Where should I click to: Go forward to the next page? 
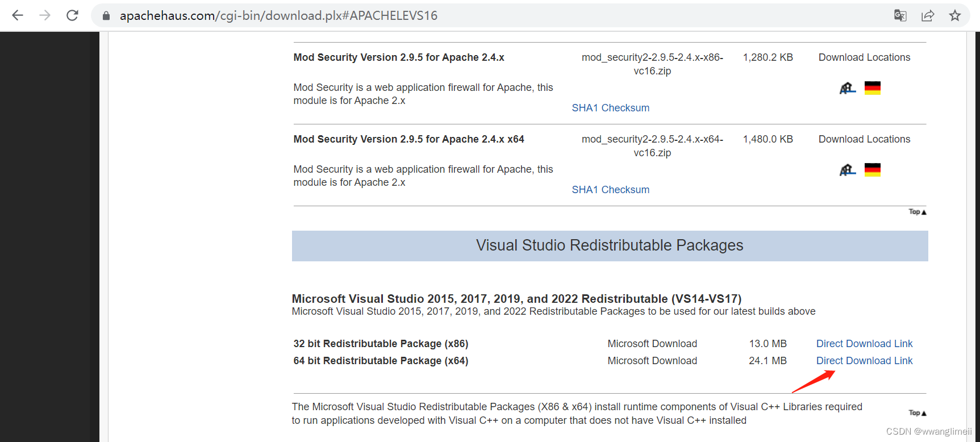45,15
